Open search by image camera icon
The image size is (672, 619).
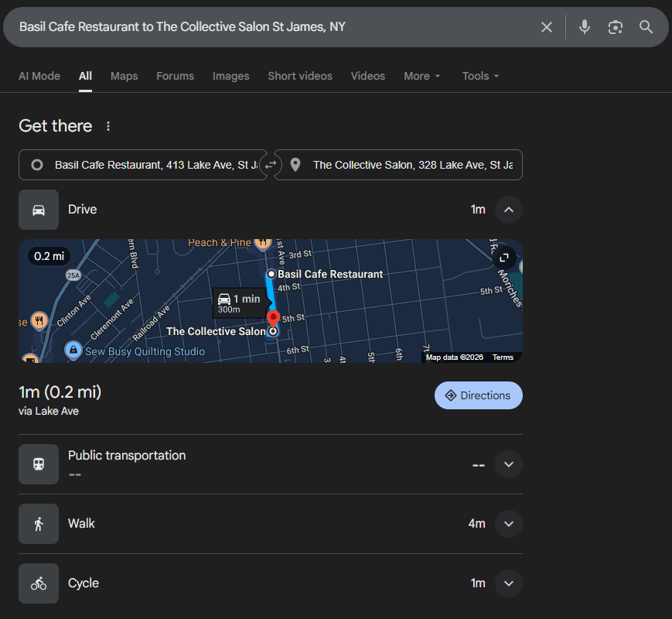tap(616, 27)
